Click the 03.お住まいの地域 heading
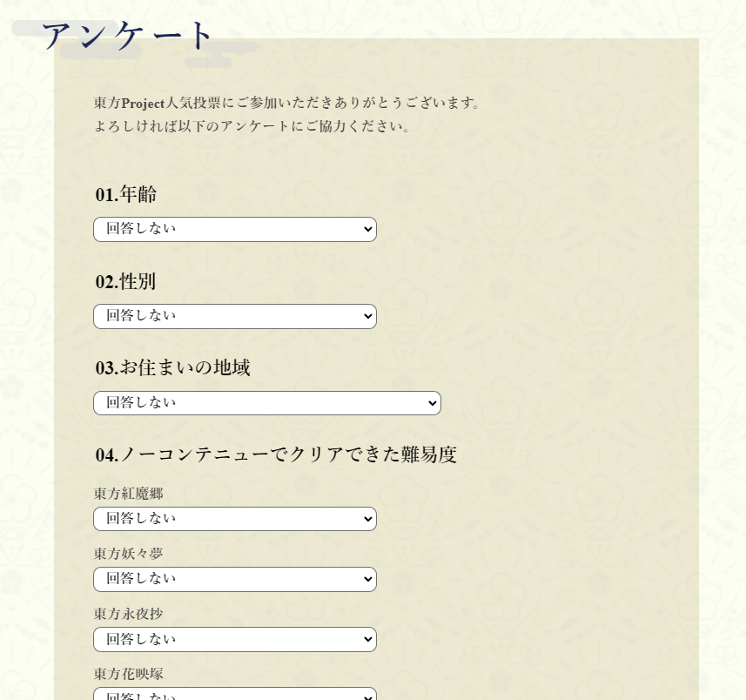The image size is (746, 700). 173,367
